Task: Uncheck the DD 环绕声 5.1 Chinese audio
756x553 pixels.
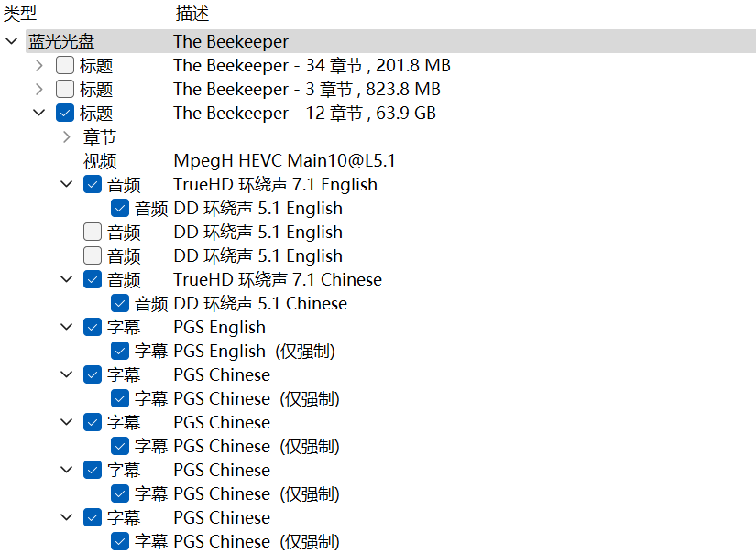Action: (120, 303)
